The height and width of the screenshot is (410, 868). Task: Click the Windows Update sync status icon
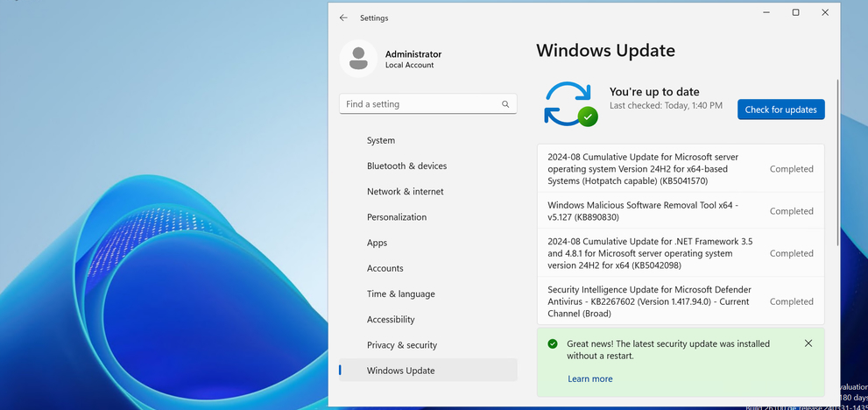pyautogui.click(x=571, y=103)
